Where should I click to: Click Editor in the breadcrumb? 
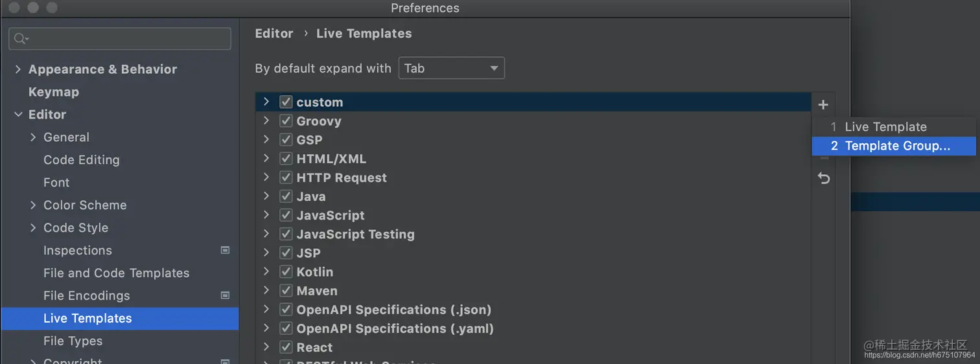pos(274,34)
